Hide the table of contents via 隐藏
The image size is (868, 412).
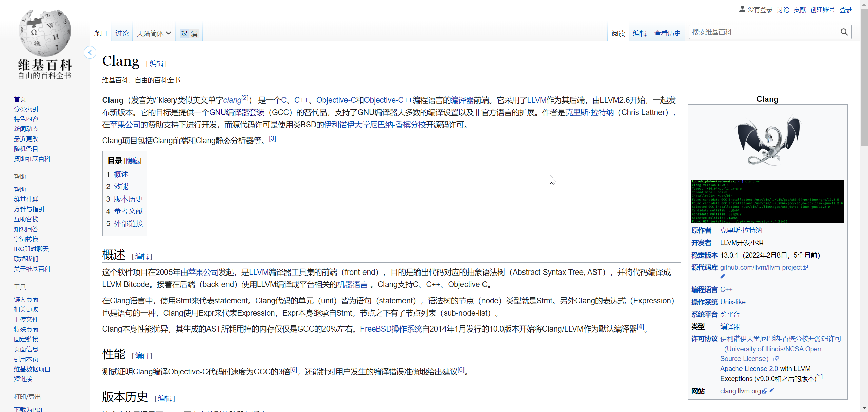[x=133, y=161]
